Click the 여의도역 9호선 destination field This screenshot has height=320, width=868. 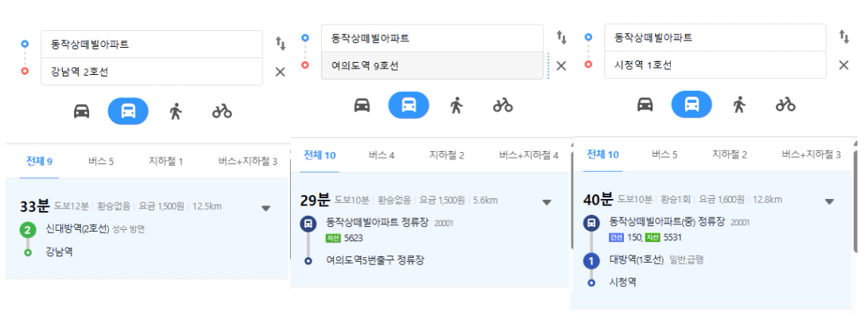(x=432, y=65)
